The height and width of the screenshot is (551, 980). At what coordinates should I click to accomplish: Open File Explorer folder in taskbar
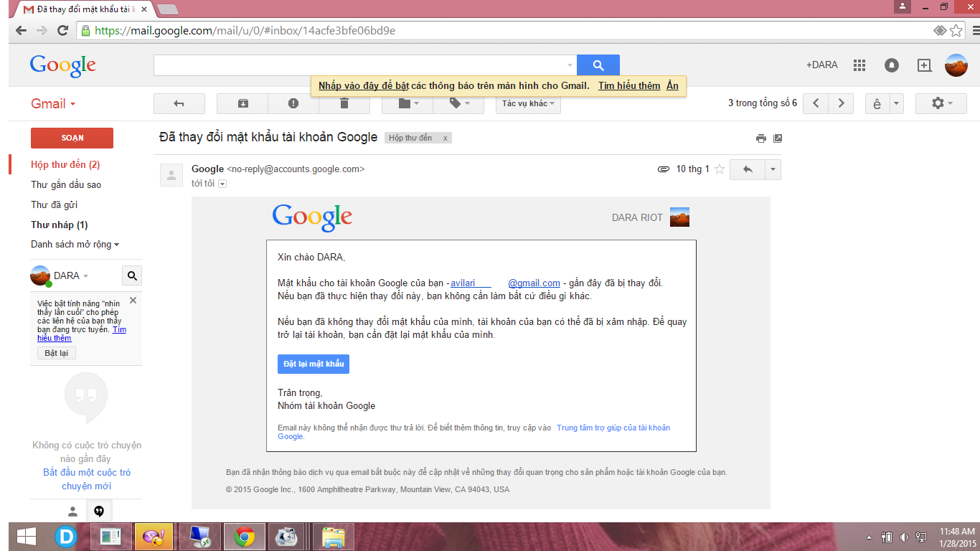coord(334,537)
